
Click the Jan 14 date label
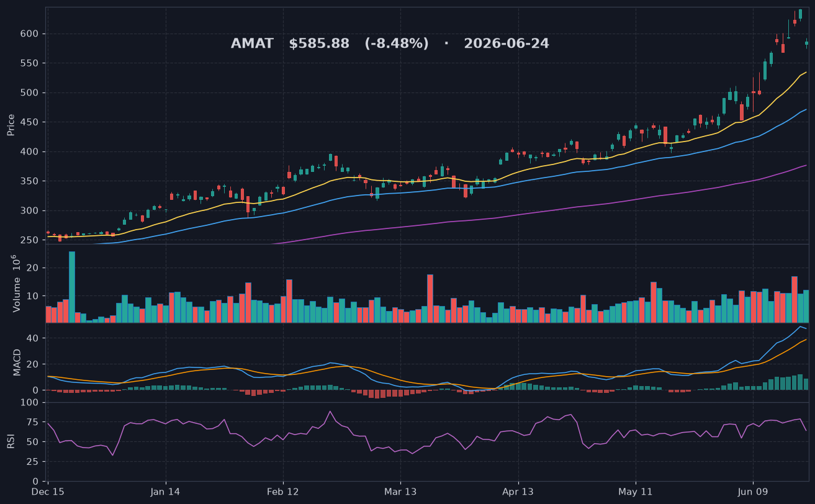tap(166, 492)
